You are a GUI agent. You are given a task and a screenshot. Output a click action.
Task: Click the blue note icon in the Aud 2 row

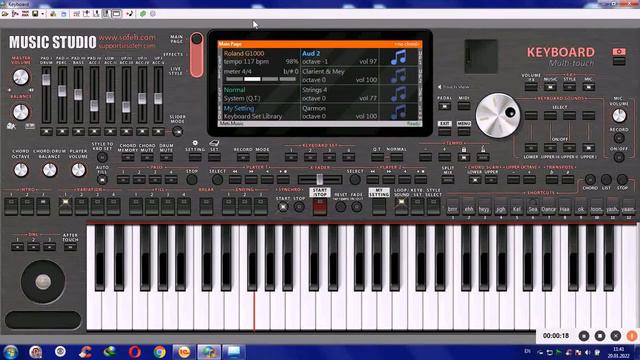pos(398,58)
